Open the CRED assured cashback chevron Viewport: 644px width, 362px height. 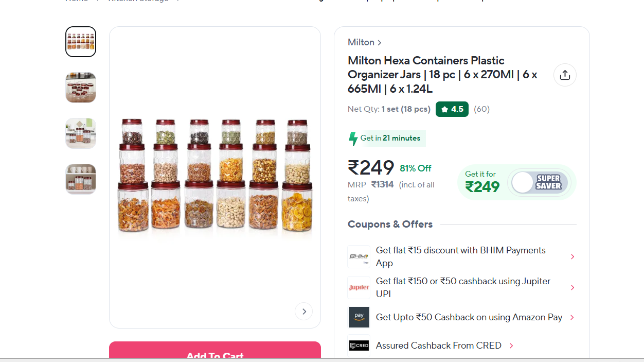coord(511,346)
